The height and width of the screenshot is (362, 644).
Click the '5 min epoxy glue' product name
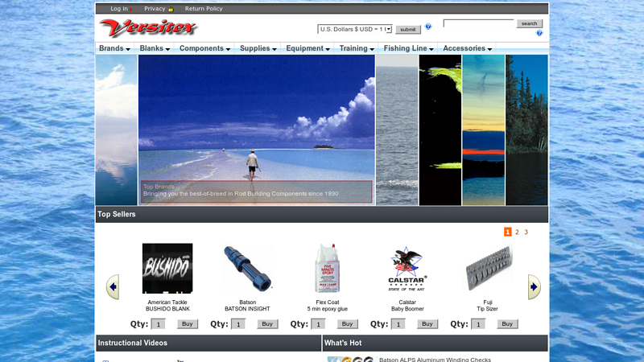click(328, 309)
